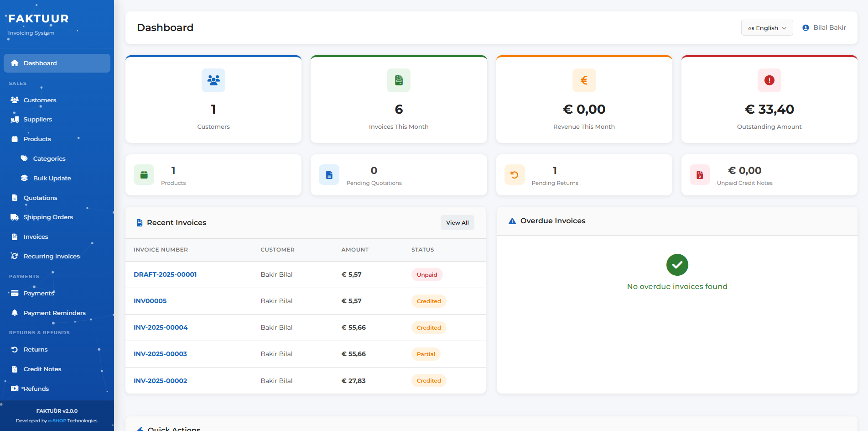Select Payment Reminders in sidebar

(x=54, y=313)
